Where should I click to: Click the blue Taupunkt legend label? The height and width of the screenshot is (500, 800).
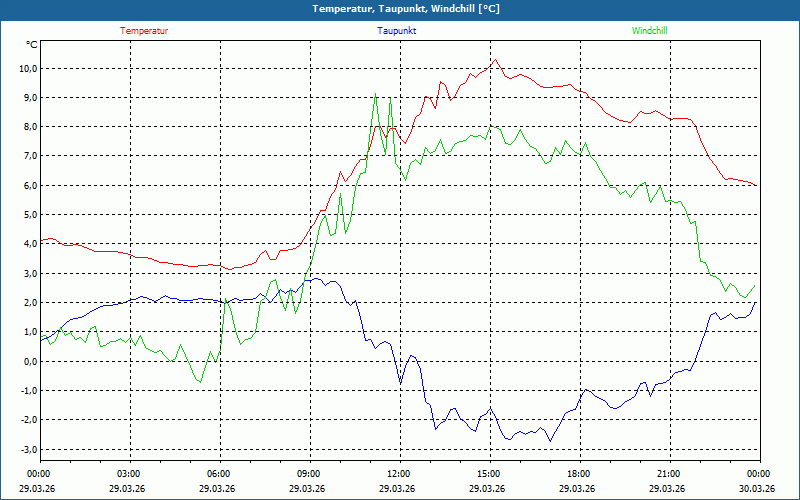pos(397,31)
